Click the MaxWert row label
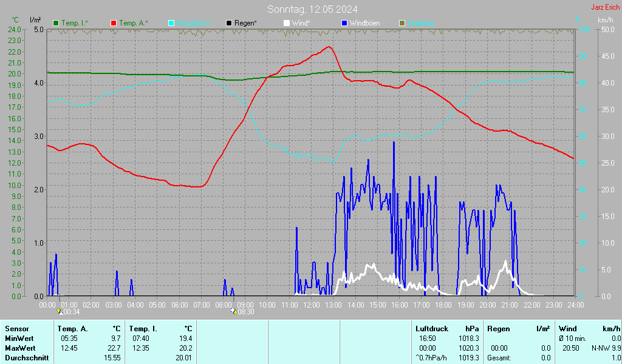Viewport: 622px width, 364px height. click(x=21, y=348)
